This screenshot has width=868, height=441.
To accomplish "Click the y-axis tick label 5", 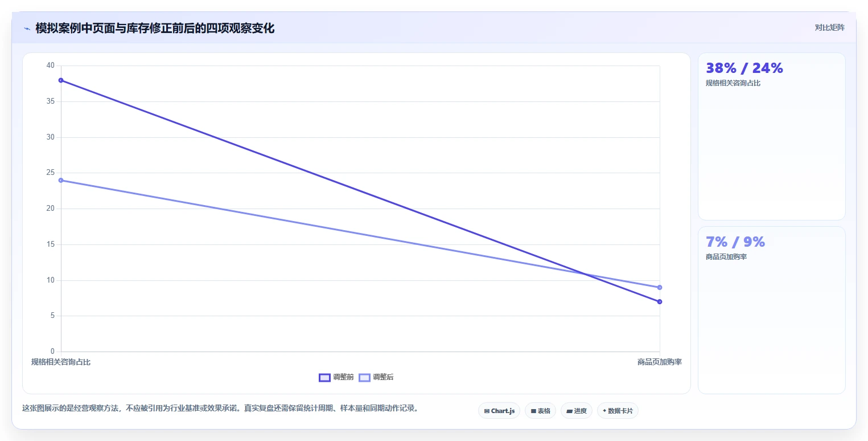I will tap(52, 316).
